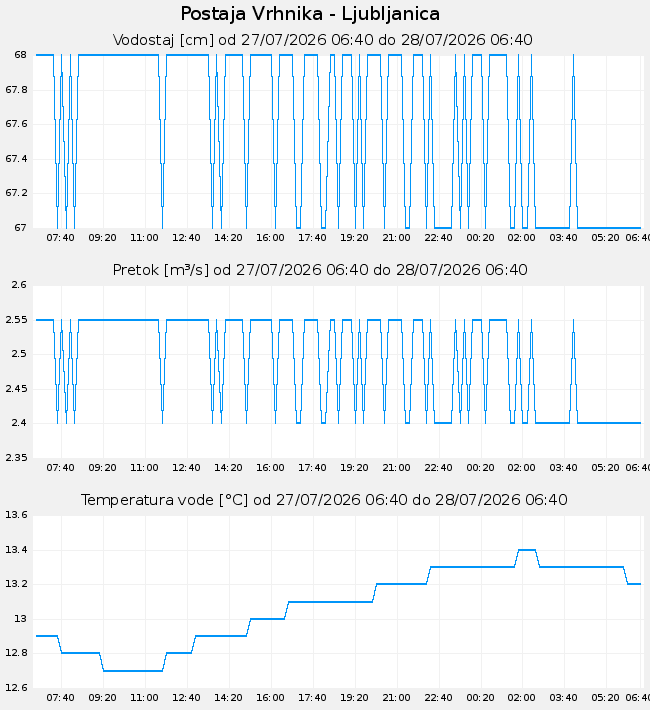The width and height of the screenshot is (650, 710).
Task: Click the 2.35 y-axis label in Pretok chart
Action: (x=16, y=458)
